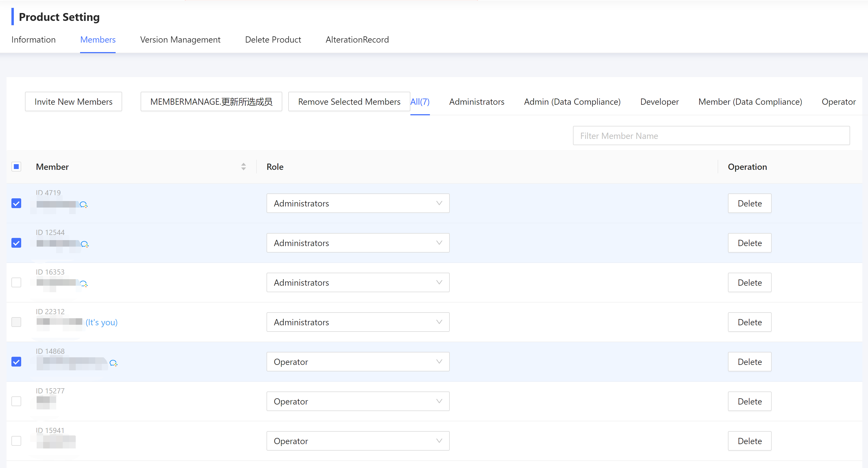Filter members by Developer tab
The height and width of the screenshot is (468, 868).
[x=660, y=102]
